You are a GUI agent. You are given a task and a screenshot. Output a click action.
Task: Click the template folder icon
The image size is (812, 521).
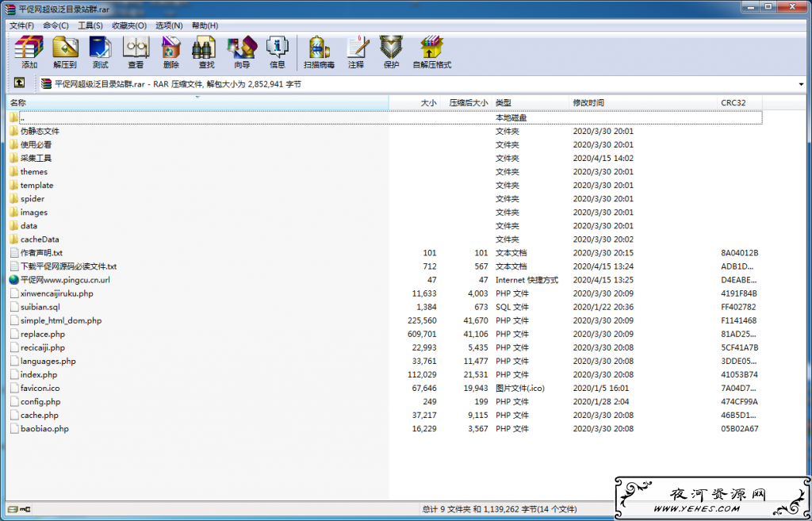click(14, 185)
